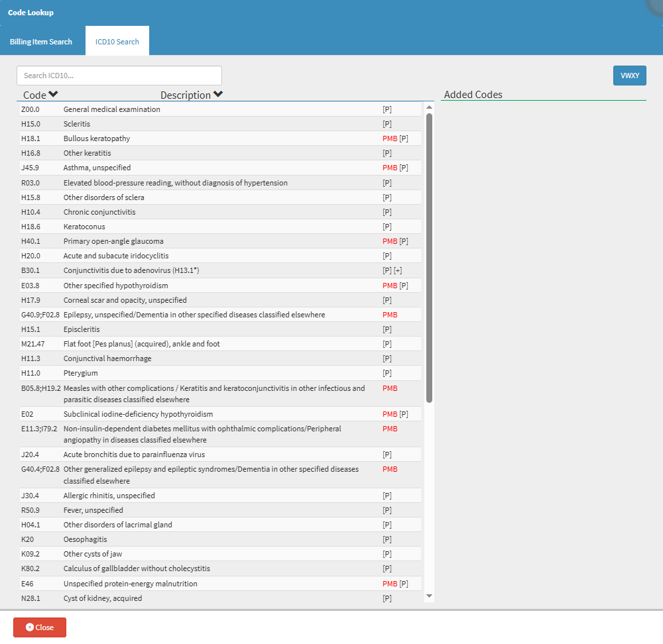
Task: Choose K09.2 Other cysts of jaw
Action: click(x=220, y=554)
